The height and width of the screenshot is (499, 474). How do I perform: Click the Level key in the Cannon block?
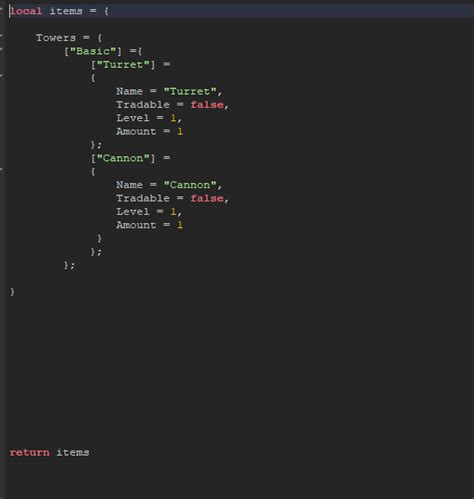point(133,212)
